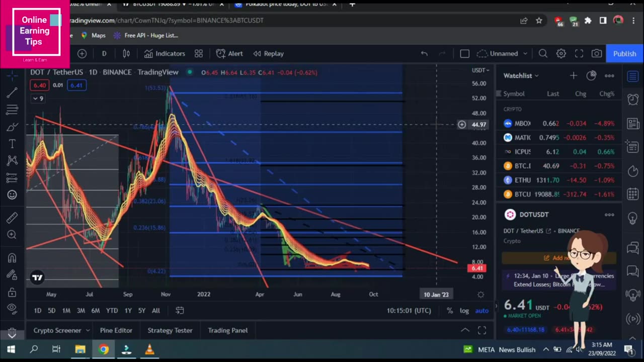Toggle magnet mode for drawings

point(12,258)
